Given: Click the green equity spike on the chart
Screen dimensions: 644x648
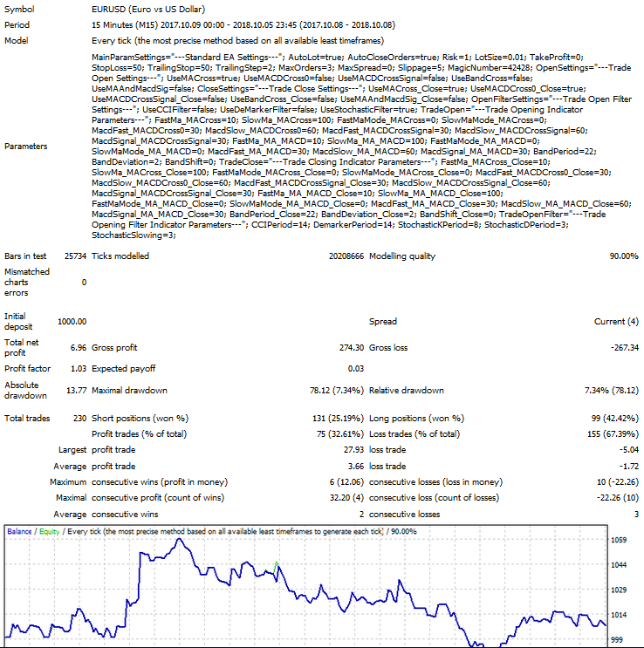Looking at the screenshot, I should 276,566.
